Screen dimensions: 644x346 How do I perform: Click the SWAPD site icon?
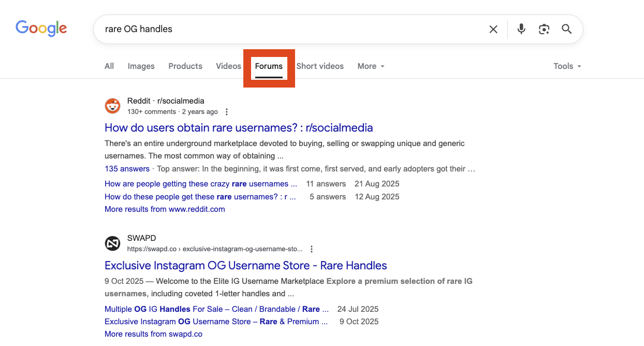click(x=112, y=243)
